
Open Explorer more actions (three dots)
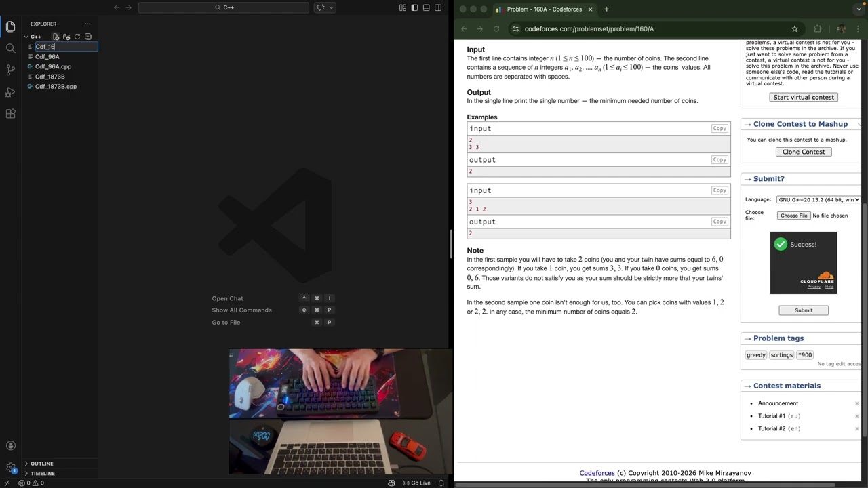87,24
